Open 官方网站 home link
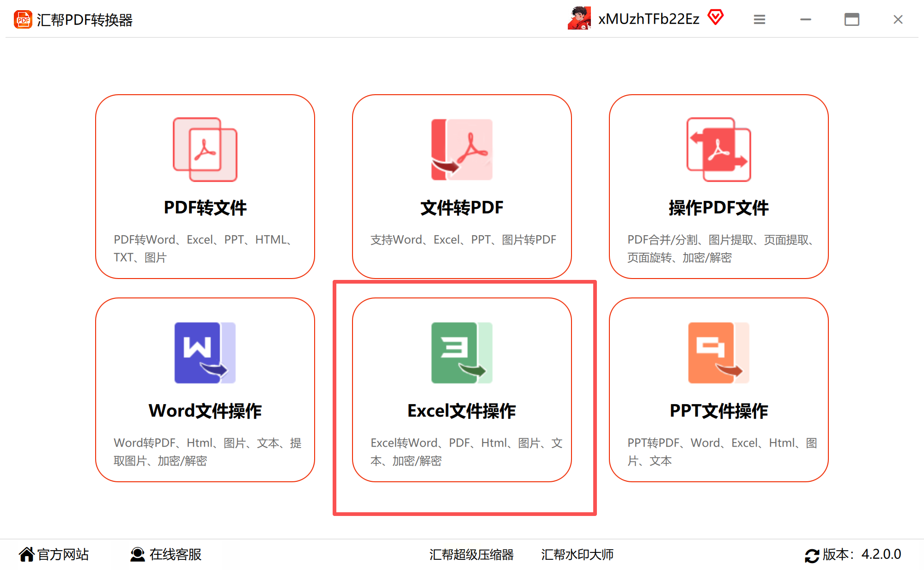Viewport: 924px width, 570px height. tap(54, 554)
